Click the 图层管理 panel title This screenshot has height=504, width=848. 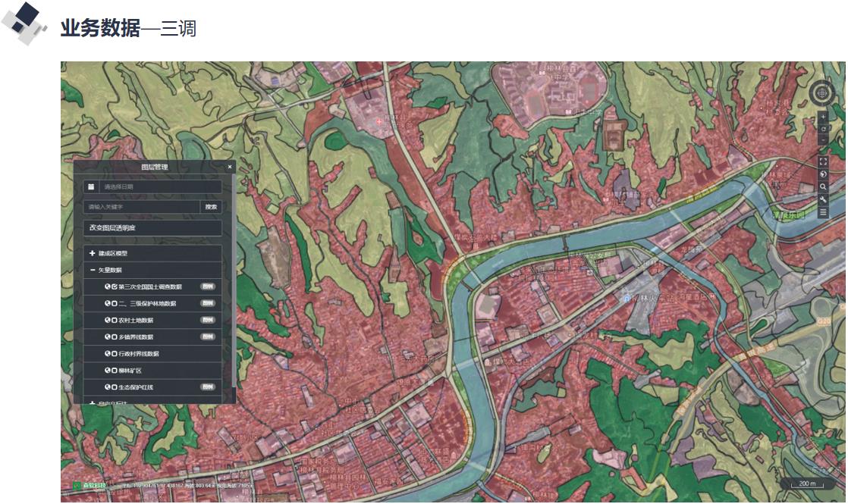click(155, 167)
